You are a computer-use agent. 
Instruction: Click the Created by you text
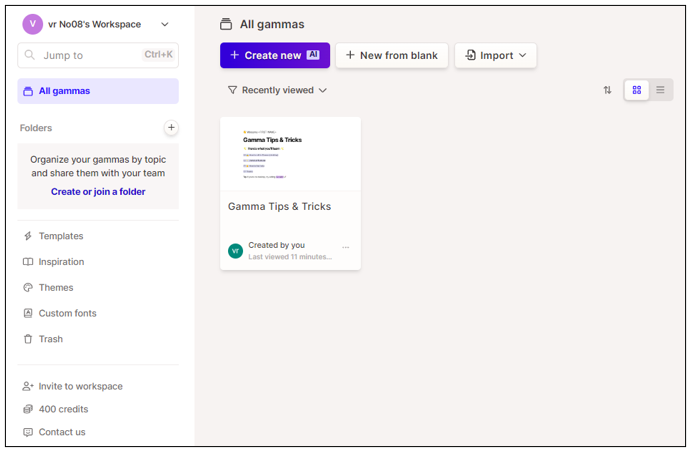[276, 245]
